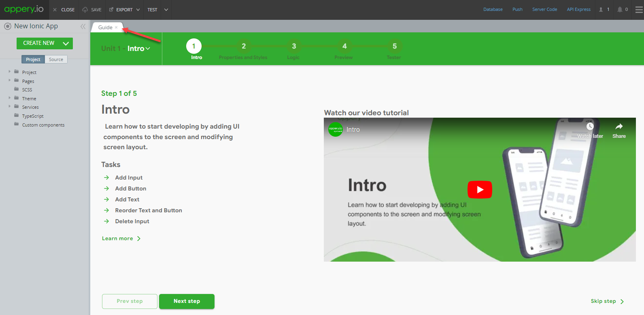Click the "Step 1 of 5" text

pos(119,93)
